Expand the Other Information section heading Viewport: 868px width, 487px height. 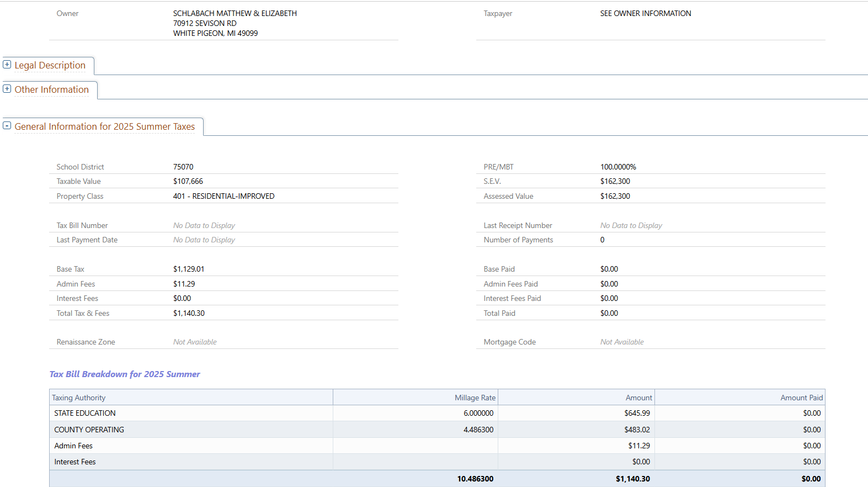pyautogui.click(x=51, y=89)
